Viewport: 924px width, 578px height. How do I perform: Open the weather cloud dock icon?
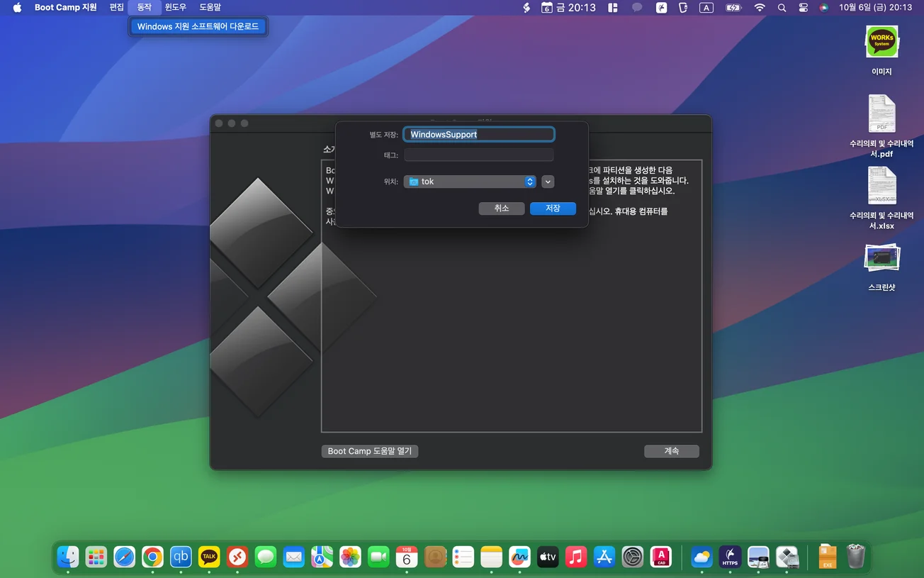702,557
